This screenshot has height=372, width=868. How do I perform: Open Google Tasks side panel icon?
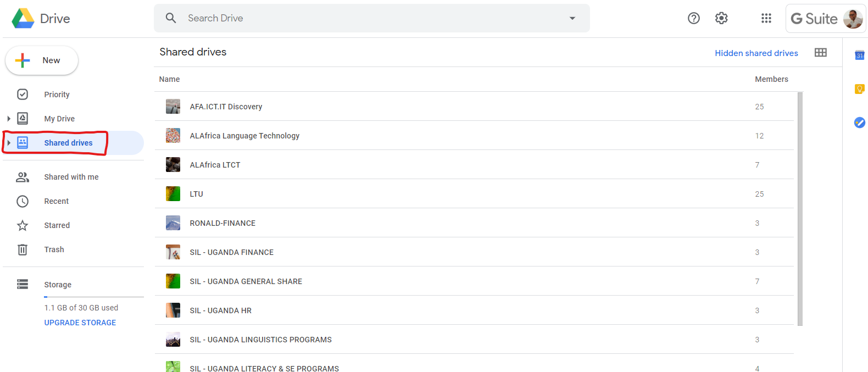860,123
